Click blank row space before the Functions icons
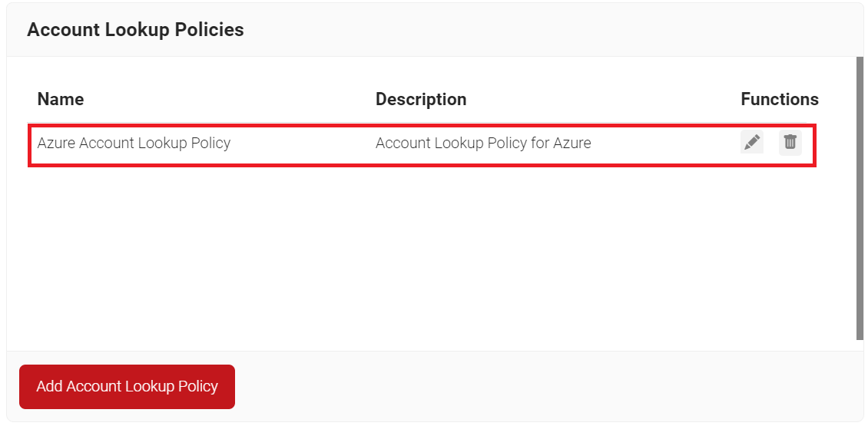 click(665, 143)
